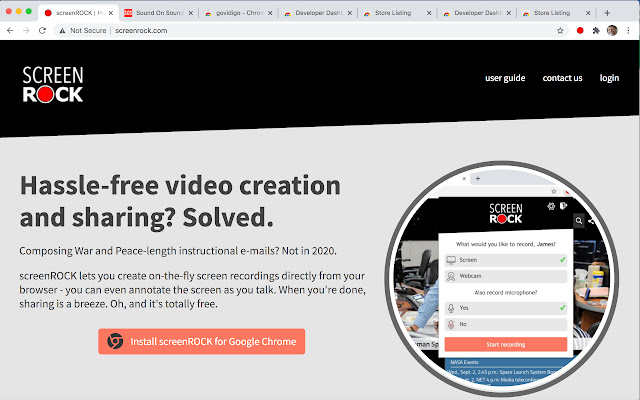Switch to the first Developer Dashboard tab

(x=318, y=13)
